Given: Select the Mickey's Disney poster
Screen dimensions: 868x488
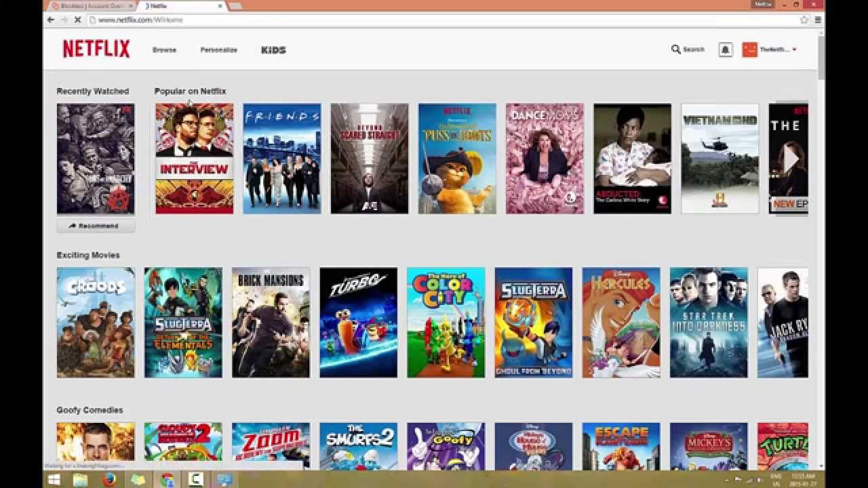Looking at the screenshot, I should tap(709, 446).
